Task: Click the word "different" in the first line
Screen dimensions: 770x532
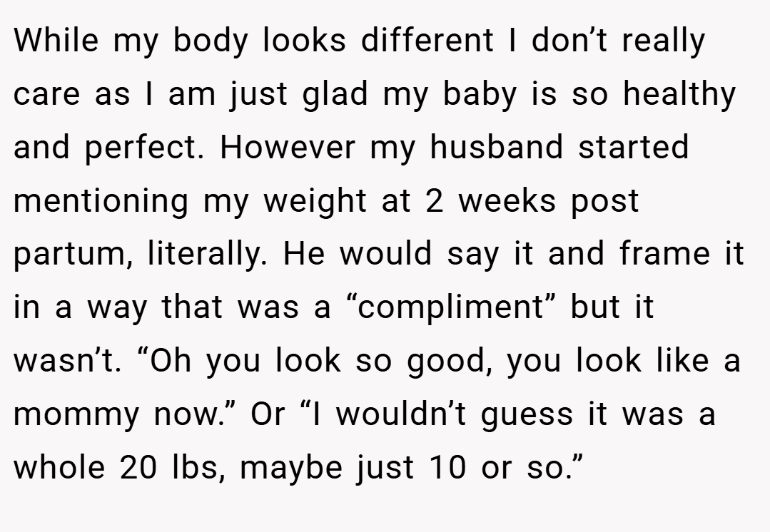Action: click(x=427, y=39)
